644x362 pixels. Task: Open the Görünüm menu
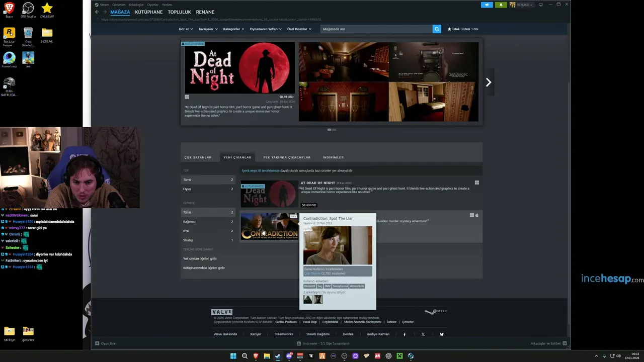point(119,5)
